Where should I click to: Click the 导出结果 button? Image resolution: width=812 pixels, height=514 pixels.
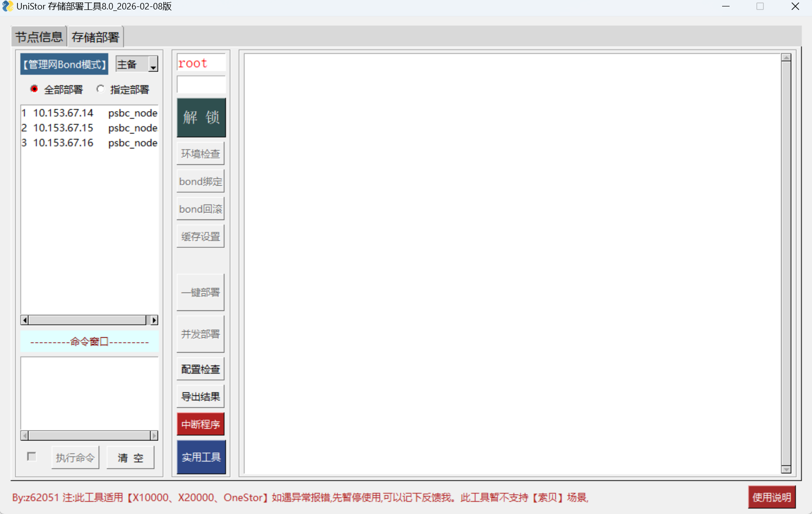point(201,396)
